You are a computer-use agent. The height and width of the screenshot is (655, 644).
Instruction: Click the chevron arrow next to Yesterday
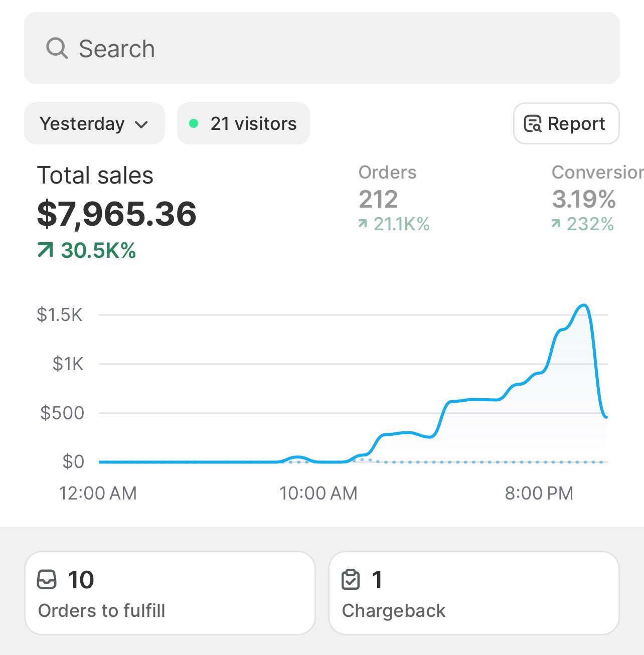142,124
